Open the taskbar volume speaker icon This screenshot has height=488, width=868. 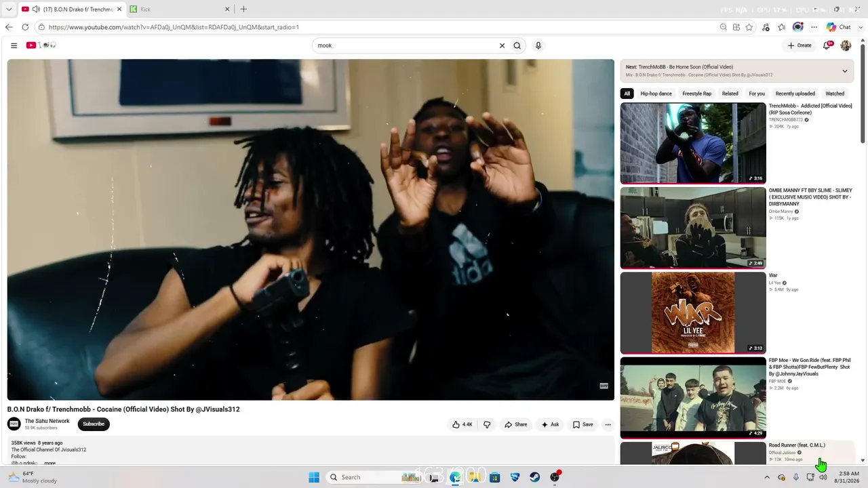pos(823,477)
